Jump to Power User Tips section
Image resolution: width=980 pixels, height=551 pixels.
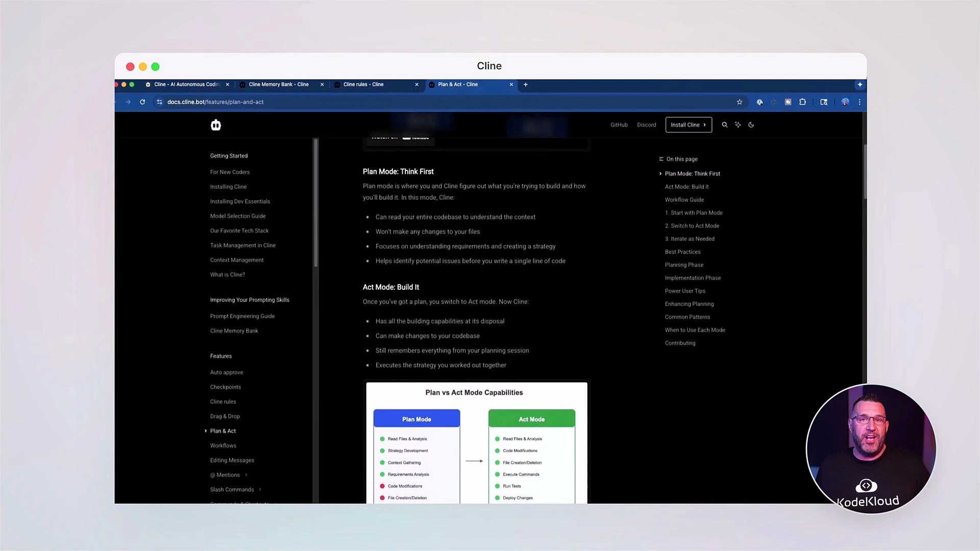point(685,291)
